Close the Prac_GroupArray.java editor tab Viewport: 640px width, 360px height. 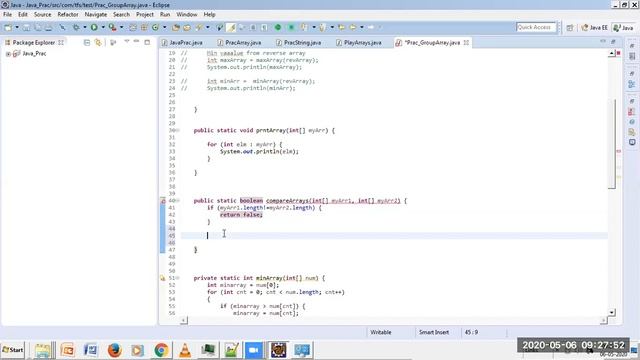(466, 42)
